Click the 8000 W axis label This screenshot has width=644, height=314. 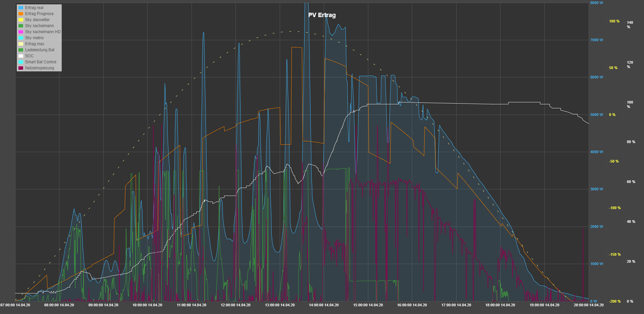coord(597,3)
